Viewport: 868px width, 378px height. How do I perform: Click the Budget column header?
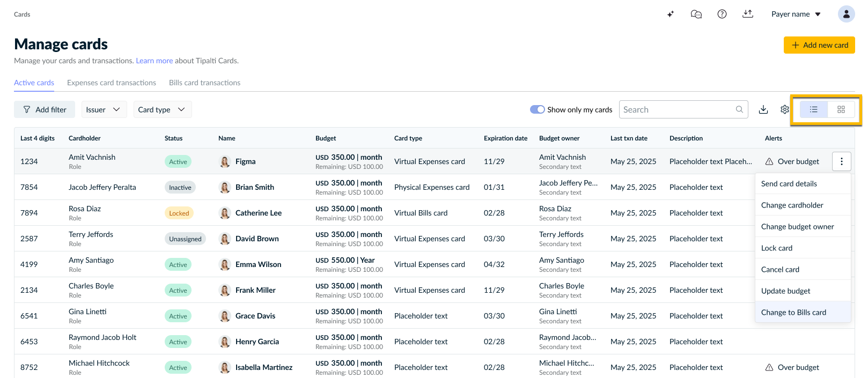[326, 138]
